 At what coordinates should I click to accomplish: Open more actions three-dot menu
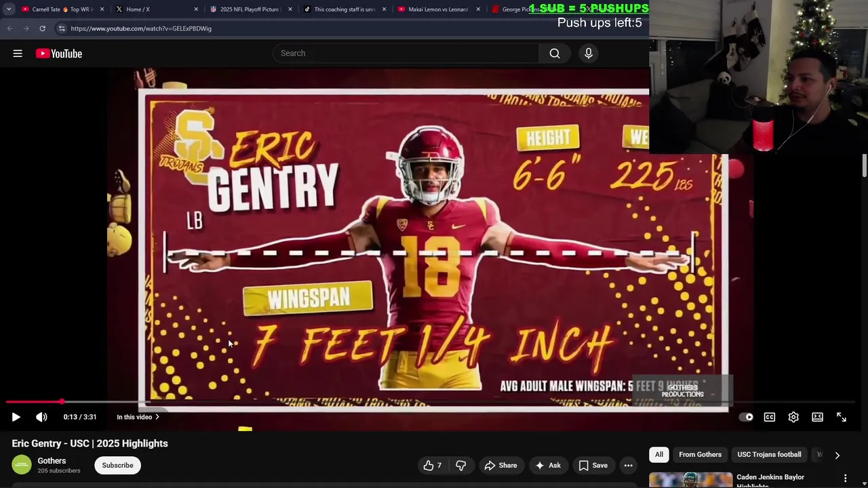pyautogui.click(x=629, y=465)
